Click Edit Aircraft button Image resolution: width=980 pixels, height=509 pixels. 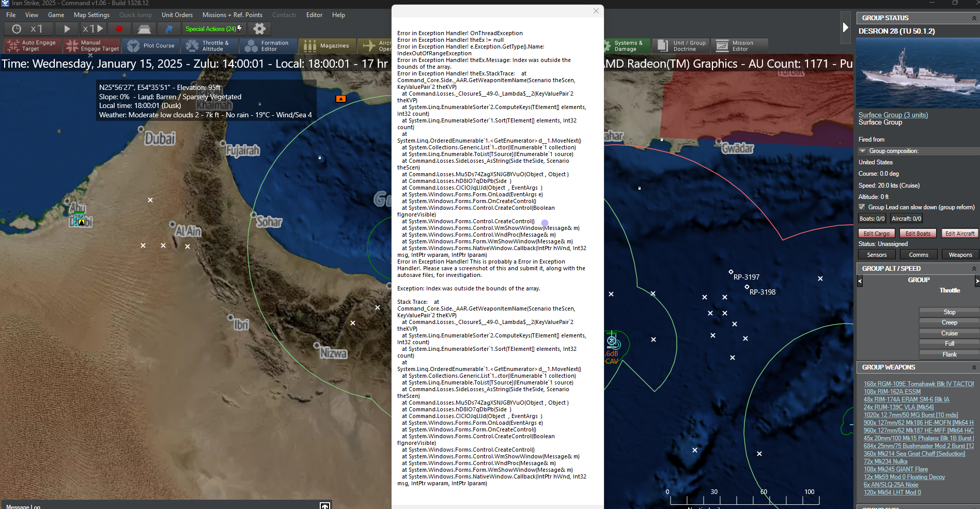point(960,234)
